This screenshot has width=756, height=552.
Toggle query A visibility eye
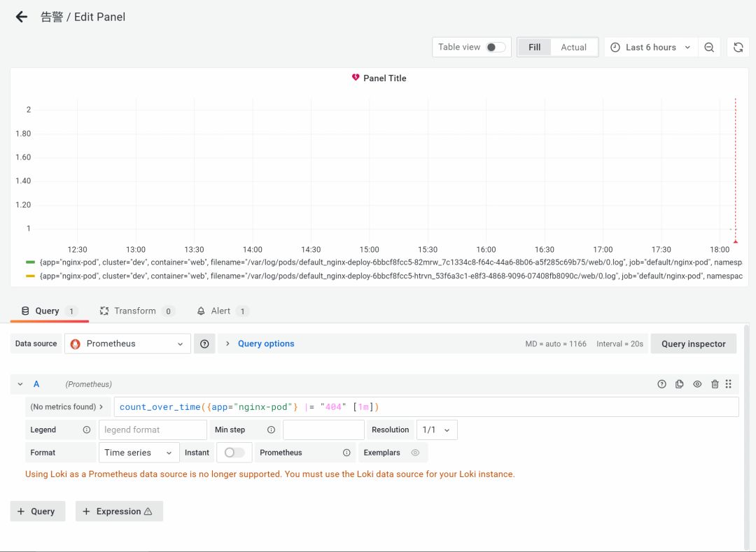point(697,384)
